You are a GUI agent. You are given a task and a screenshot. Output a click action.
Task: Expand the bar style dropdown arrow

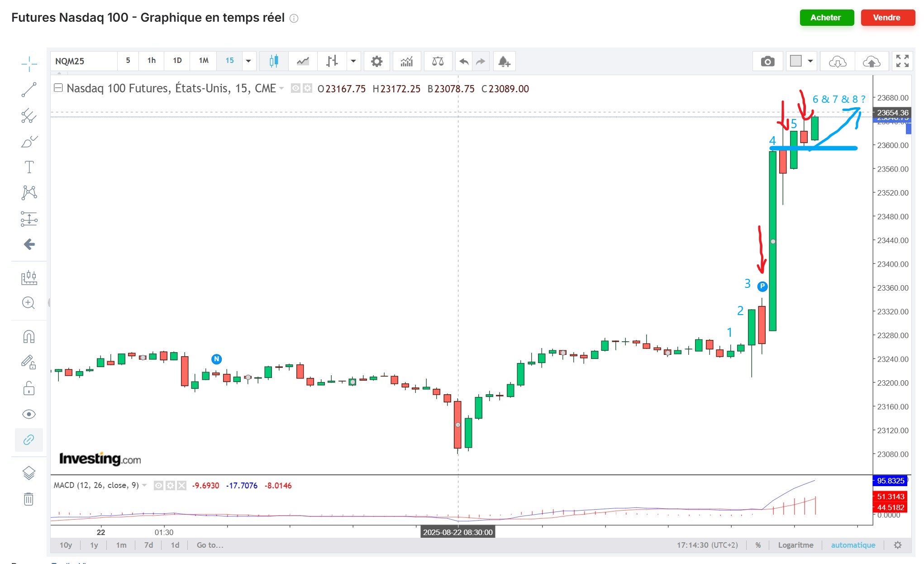[353, 61]
